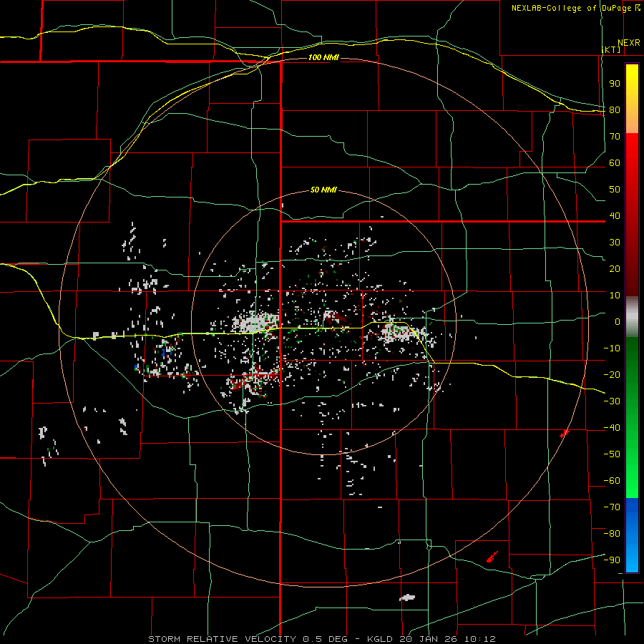Screen dimensions: 644x644
Task: Click the -40 value on velocity scale
Action: 612,428
